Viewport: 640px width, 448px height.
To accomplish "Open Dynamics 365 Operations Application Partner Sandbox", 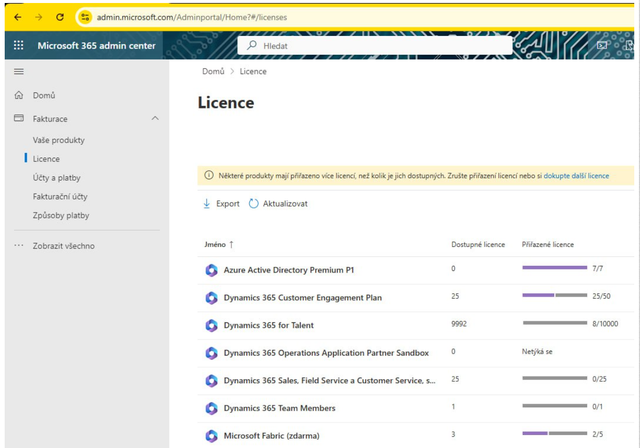I will (326, 353).
